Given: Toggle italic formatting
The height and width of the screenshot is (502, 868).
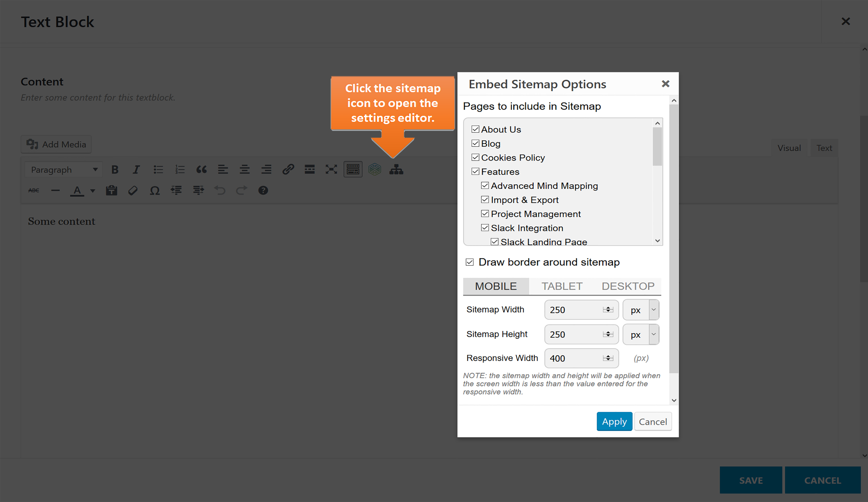Looking at the screenshot, I should pyautogui.click(x=136, y=170).
